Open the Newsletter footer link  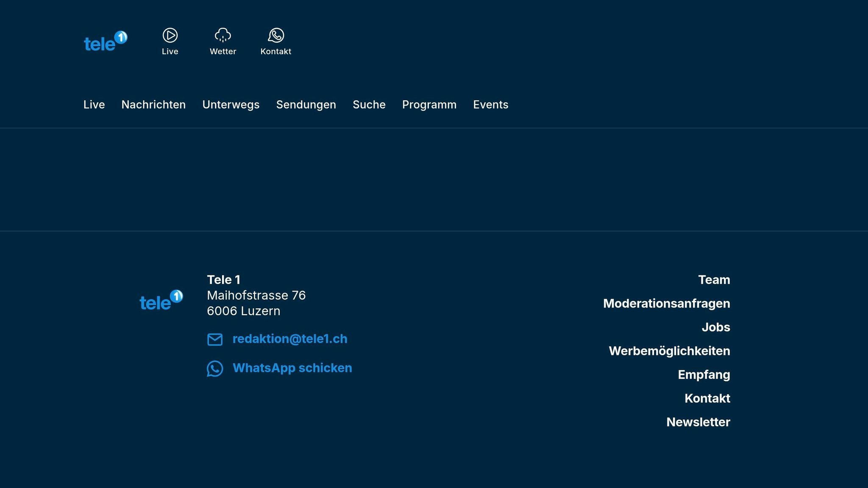pyautogui.click(x=698, y=422)
